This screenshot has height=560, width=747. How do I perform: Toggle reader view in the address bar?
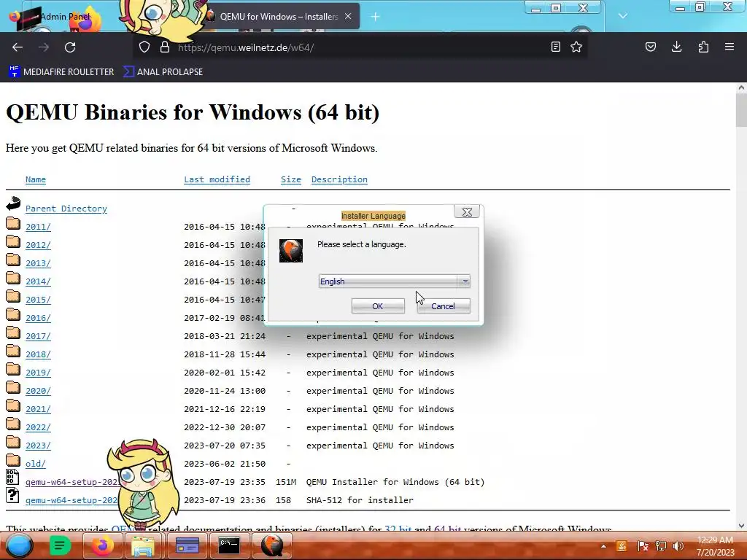(x=555, y=47)
